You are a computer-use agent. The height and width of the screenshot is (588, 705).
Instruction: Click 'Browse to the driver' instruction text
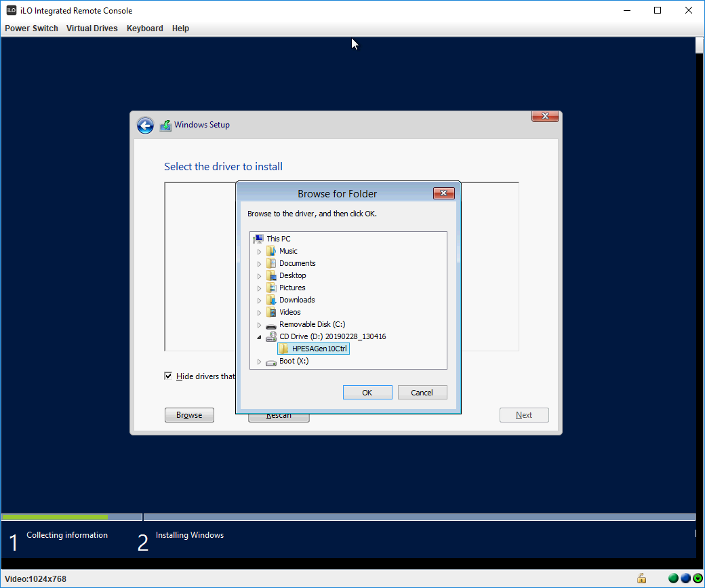312,214
